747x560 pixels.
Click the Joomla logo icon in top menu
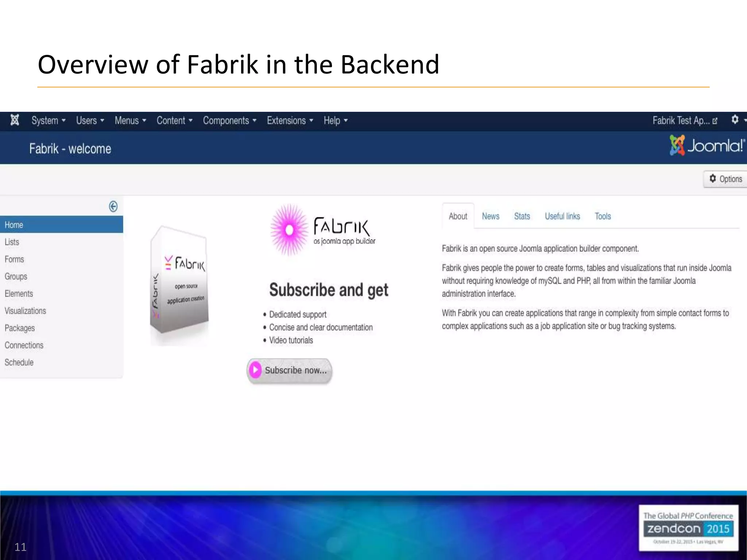pyautogui.click(x=15, y=120)
